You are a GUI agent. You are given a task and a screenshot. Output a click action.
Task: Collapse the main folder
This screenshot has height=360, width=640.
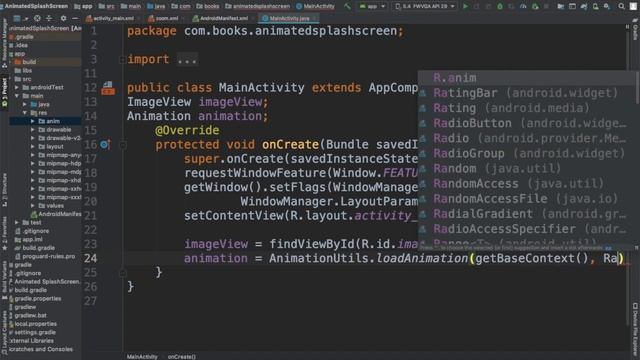click(17, 96)
